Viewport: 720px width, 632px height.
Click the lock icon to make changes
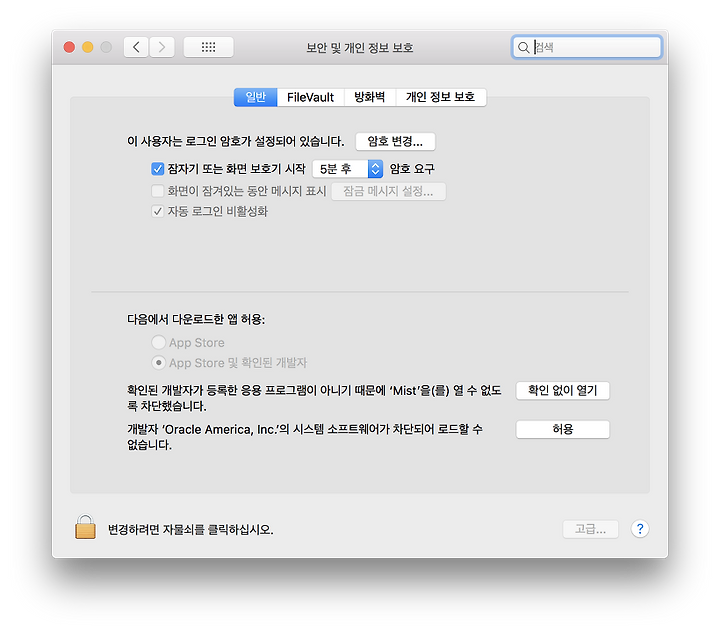click(x=85, y=527)
